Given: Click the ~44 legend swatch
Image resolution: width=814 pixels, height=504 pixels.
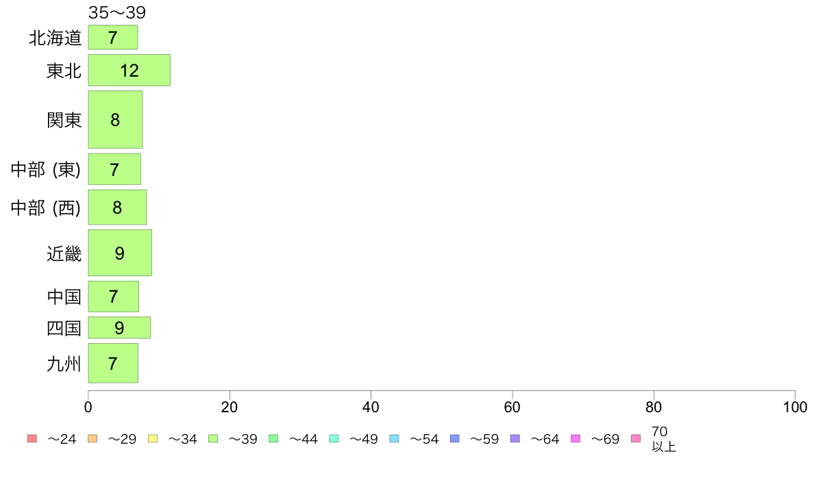Looking at the screenshot, I should 273,438.
